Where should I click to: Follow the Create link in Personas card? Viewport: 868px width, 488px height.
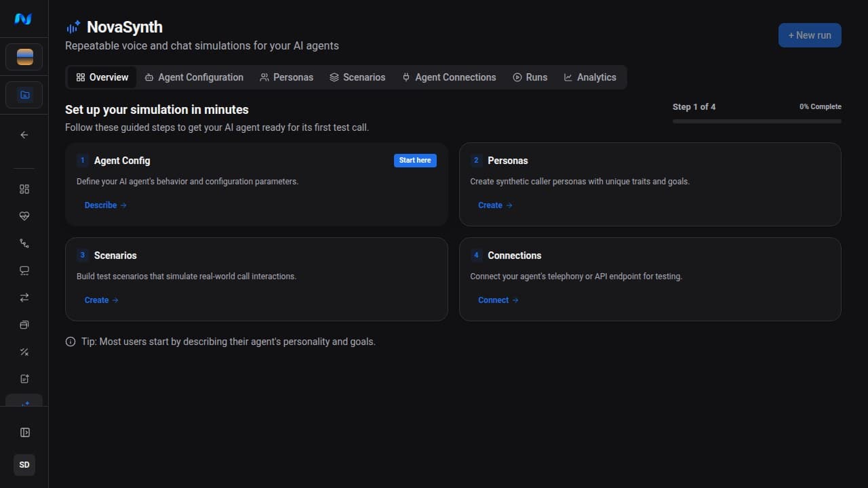[x=495, y=205]
